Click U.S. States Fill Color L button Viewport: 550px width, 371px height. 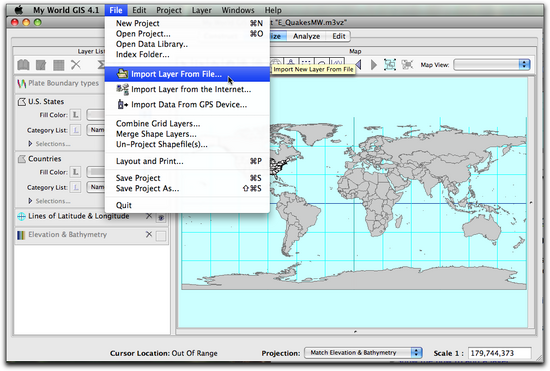[75, 115]
